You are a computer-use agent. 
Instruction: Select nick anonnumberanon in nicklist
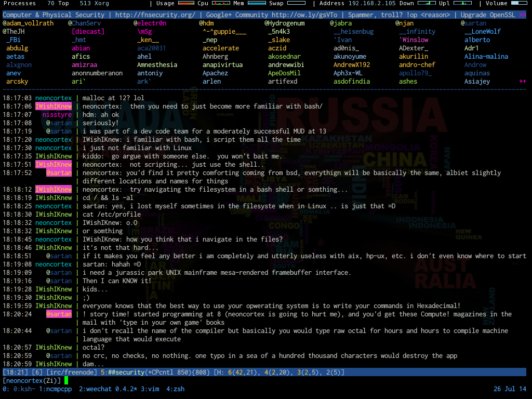(x=97, y=73)
